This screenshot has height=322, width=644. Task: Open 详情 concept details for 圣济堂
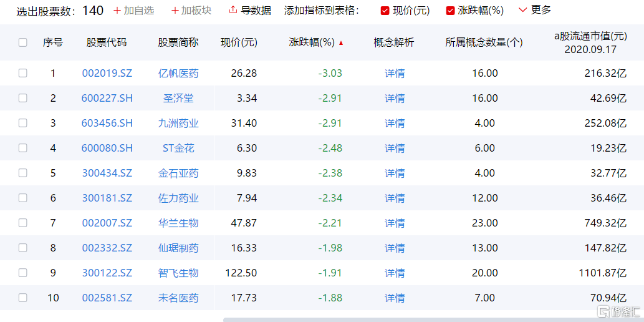pos(395,98)
